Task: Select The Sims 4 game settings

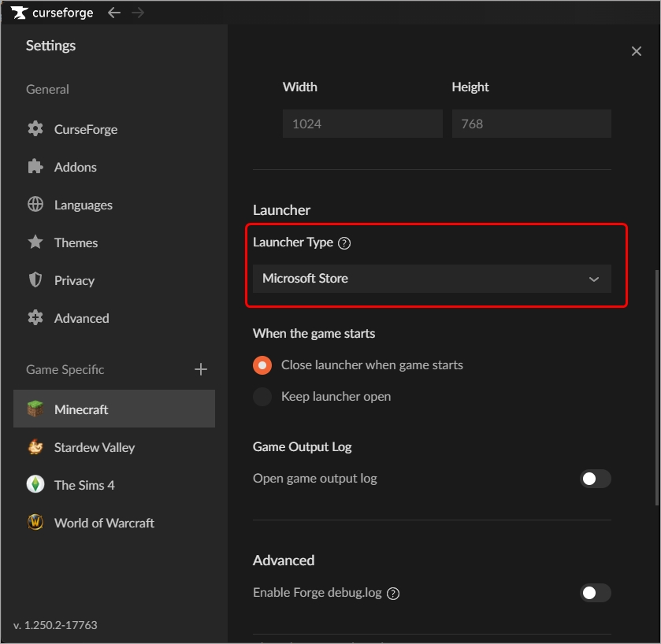Action: coord(114,485)
